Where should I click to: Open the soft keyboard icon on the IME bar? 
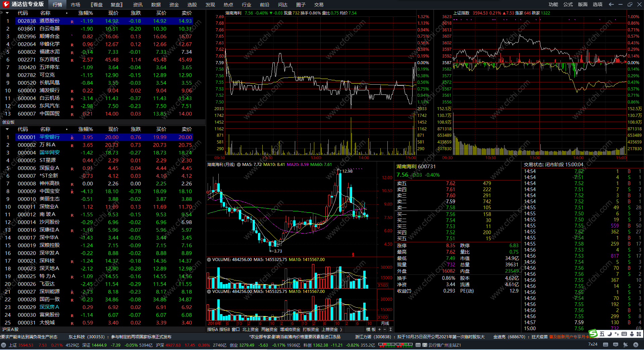click(x=624, y=334)
